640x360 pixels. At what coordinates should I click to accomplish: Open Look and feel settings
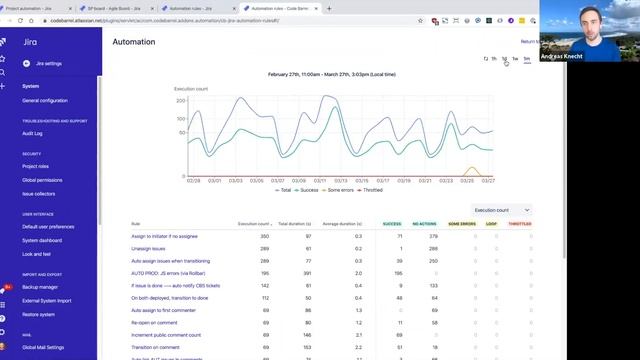click(36, 254)
